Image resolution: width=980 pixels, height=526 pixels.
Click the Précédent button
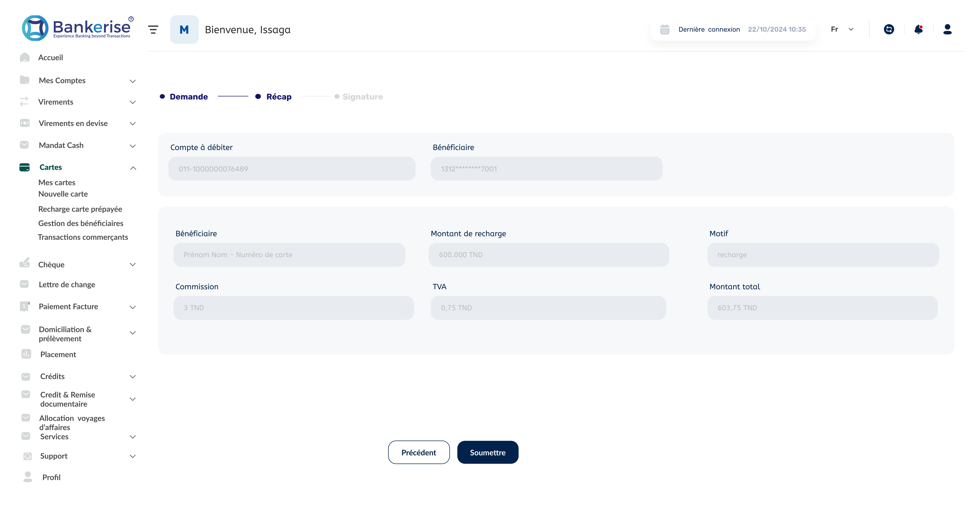coord(419,452)
